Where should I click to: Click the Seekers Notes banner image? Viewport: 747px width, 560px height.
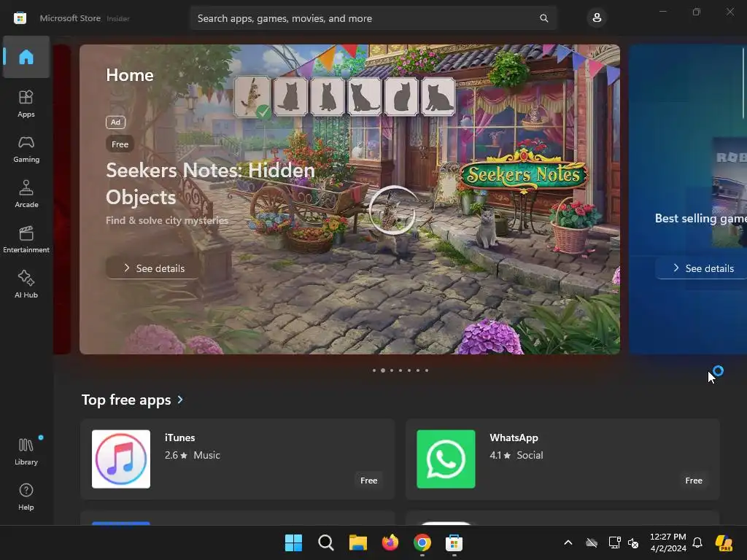click(349, 199)
